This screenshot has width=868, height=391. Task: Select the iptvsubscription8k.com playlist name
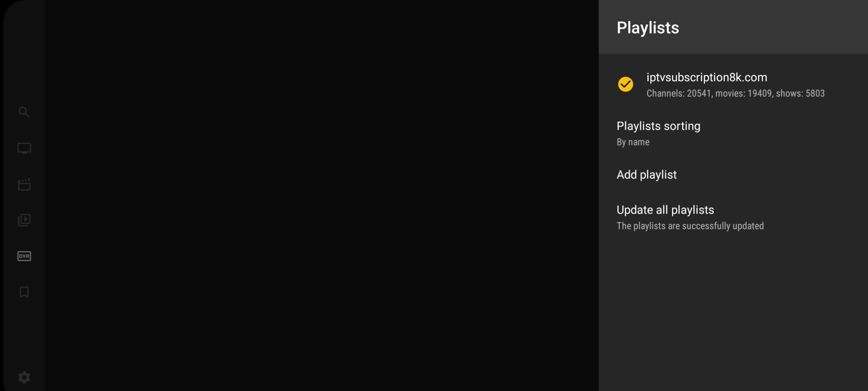(707, 77)
